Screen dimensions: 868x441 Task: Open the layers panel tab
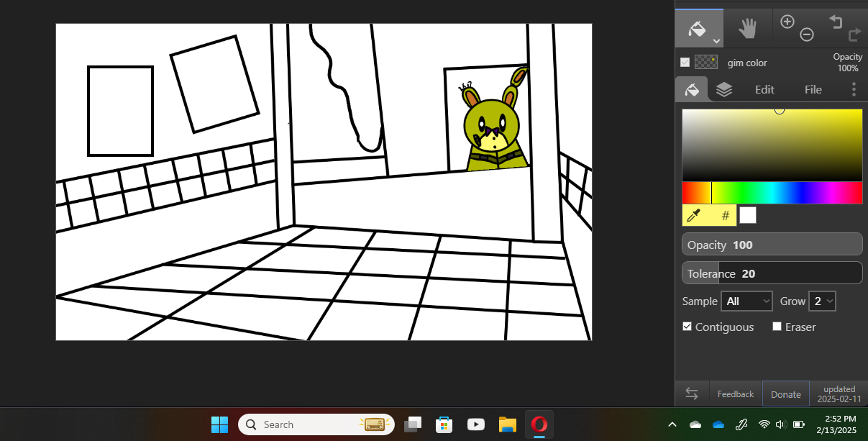(724, 89)
